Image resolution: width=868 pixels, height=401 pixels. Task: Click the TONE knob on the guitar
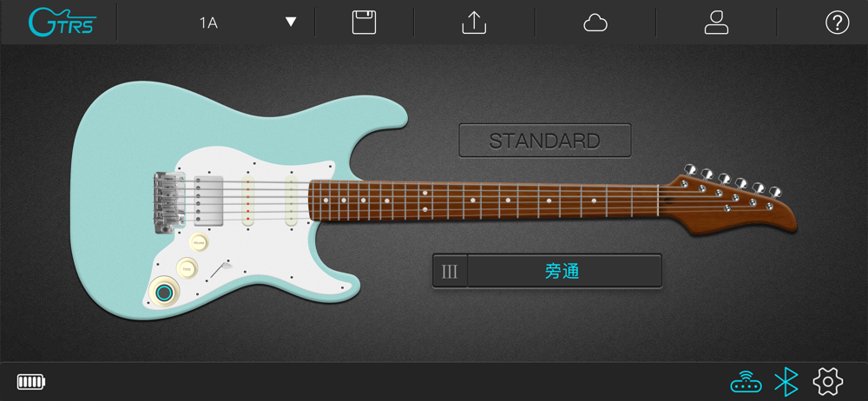(187, 268)
